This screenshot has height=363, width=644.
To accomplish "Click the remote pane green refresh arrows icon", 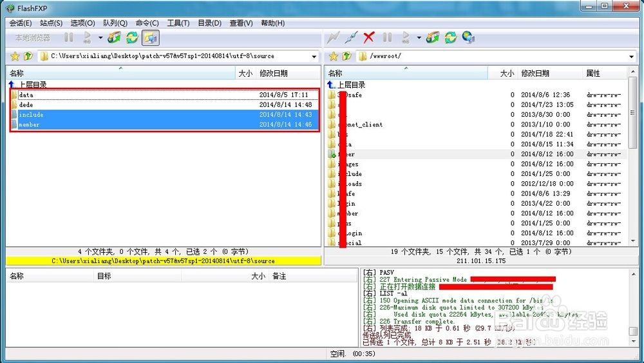I will point(451,38).
